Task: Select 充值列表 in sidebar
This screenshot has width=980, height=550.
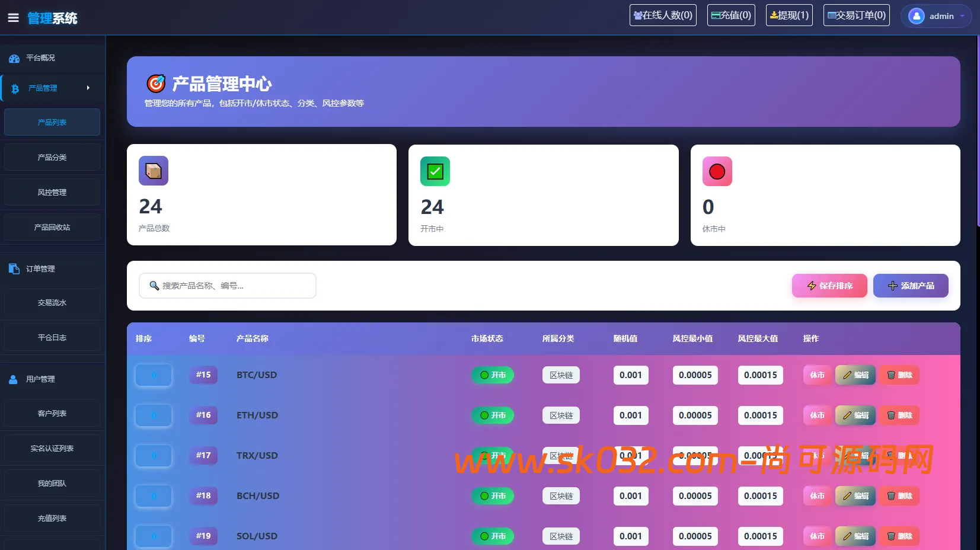Action: pyautogui.click(x=52, y=518)
